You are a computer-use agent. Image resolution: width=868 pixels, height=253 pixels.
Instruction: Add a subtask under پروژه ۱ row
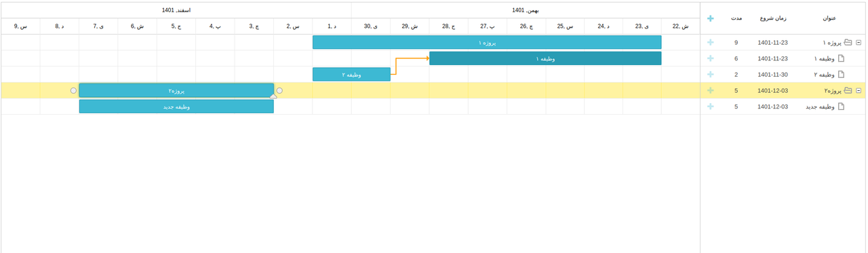click(710, 42)
